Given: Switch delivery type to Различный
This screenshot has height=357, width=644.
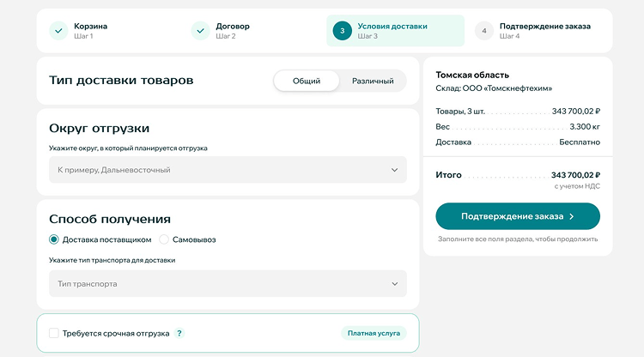Looking at the screenshot, I should (373, 81).
